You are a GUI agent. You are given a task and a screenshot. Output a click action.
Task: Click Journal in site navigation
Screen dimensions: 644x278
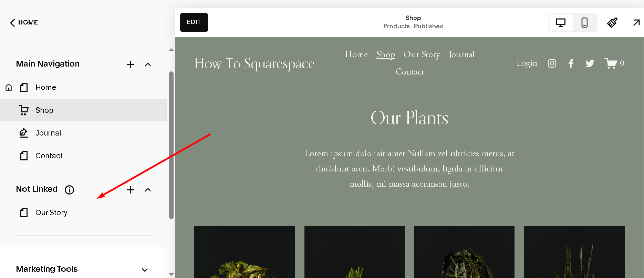point(461,54)
